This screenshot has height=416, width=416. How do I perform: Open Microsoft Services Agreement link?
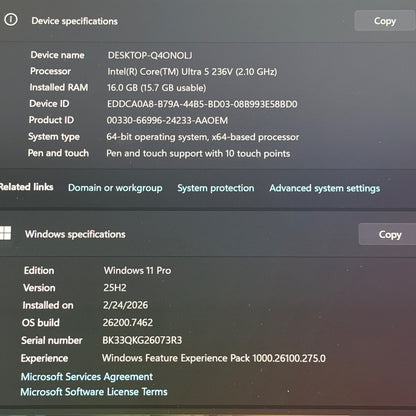click(x=87, y=377)
